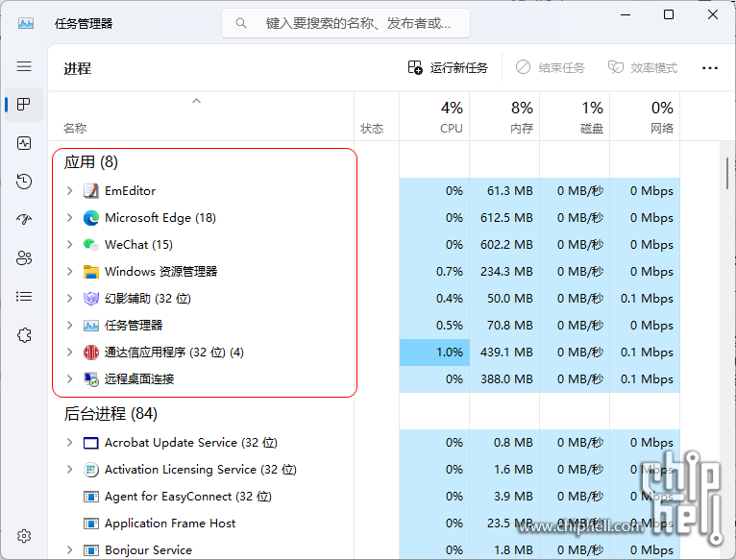Sort by the 名称 column header
This screenshot has height=560, width=736.
(201, 116)
